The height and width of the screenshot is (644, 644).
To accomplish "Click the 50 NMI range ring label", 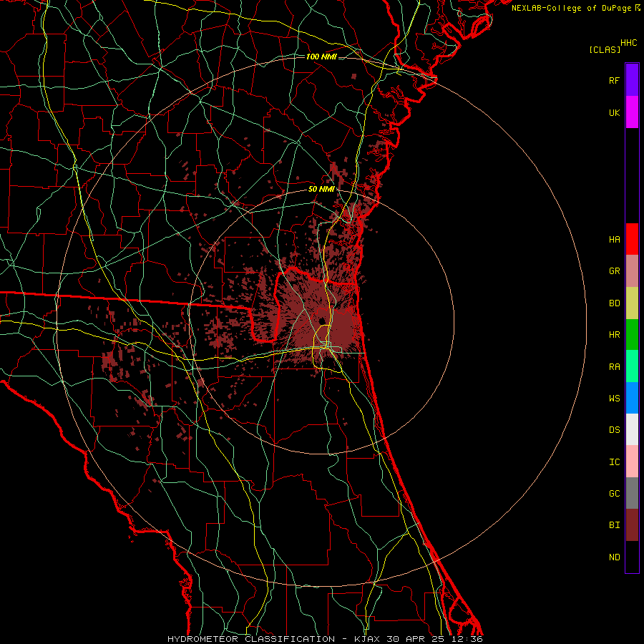I will [x=321, y=189].
